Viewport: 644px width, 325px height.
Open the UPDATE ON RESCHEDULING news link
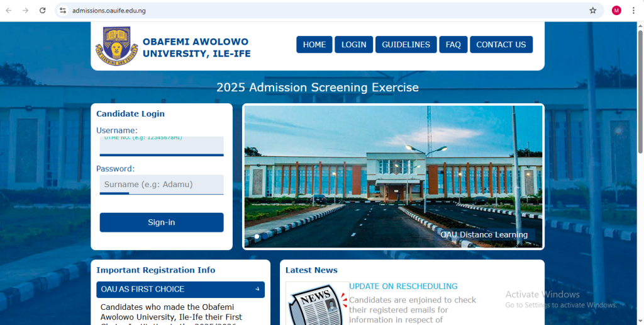coord(403,287)
